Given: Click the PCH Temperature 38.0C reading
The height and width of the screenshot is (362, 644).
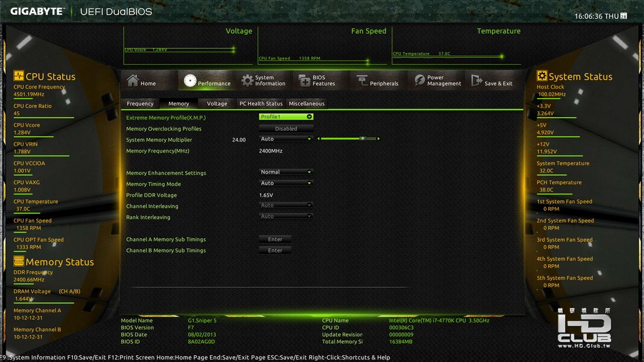Looking at the screenshot, I should [x=547, y=190].
